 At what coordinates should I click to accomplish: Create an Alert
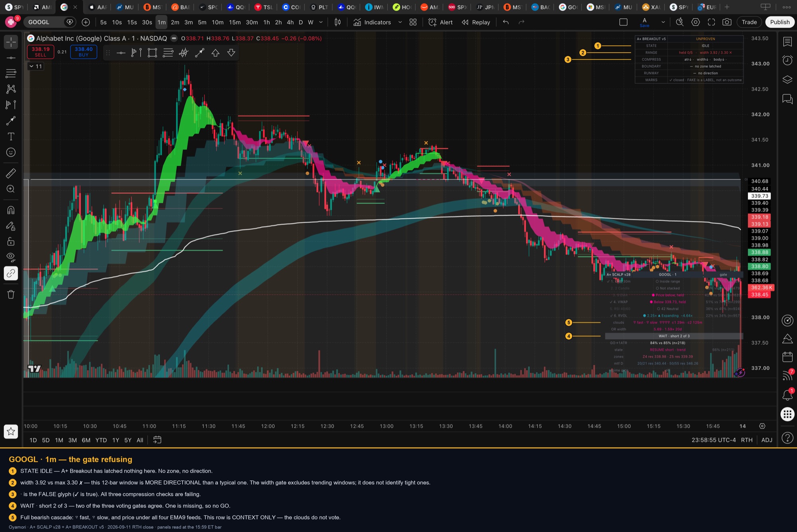[x=440, y=22]
